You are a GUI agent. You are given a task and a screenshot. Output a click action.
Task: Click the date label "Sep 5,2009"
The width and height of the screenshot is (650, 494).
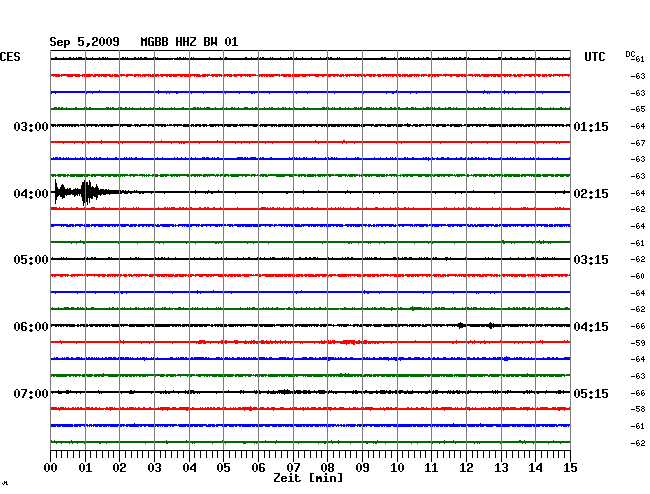[84, 42]
